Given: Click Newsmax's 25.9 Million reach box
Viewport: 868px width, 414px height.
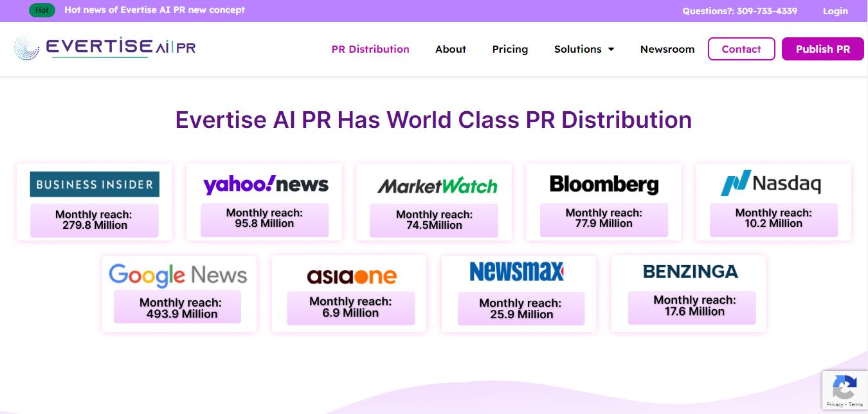Looking at the screenshot, I should [521, 309].
